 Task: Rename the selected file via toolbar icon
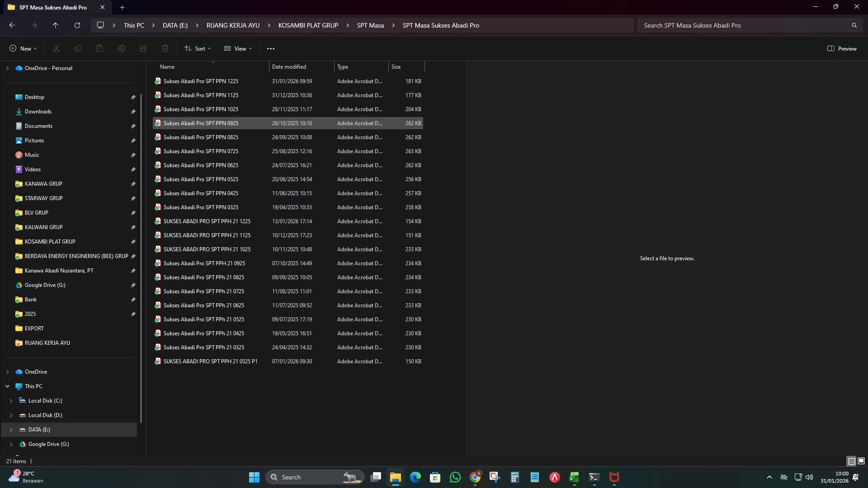(121, 48)
